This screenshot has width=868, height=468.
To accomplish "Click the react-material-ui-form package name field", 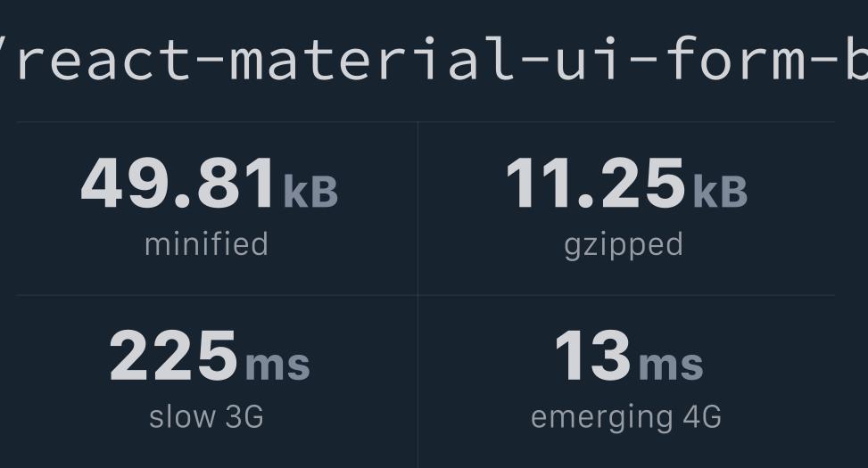I will (x=434, y=58).
